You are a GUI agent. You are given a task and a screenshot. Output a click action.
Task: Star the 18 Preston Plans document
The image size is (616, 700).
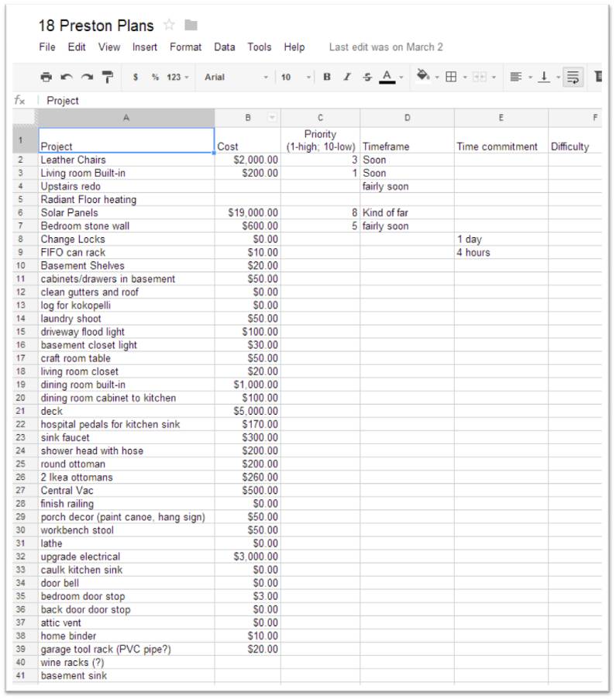pyautogui.click(x=169, y=25)
